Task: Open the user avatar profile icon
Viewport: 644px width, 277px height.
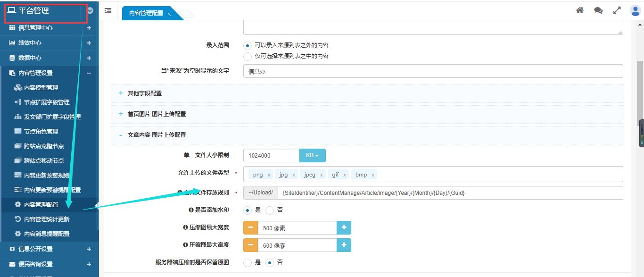Action: pyautogui.click(x=635, y=10)
